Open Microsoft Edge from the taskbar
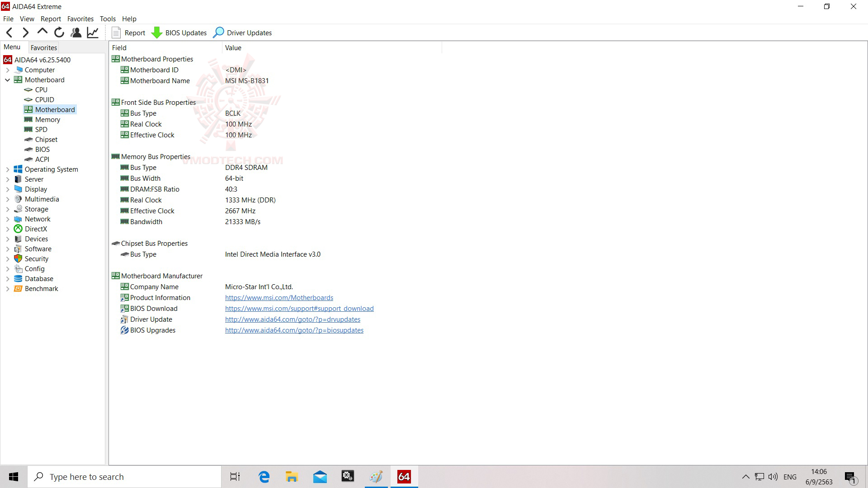 [264, 477]
